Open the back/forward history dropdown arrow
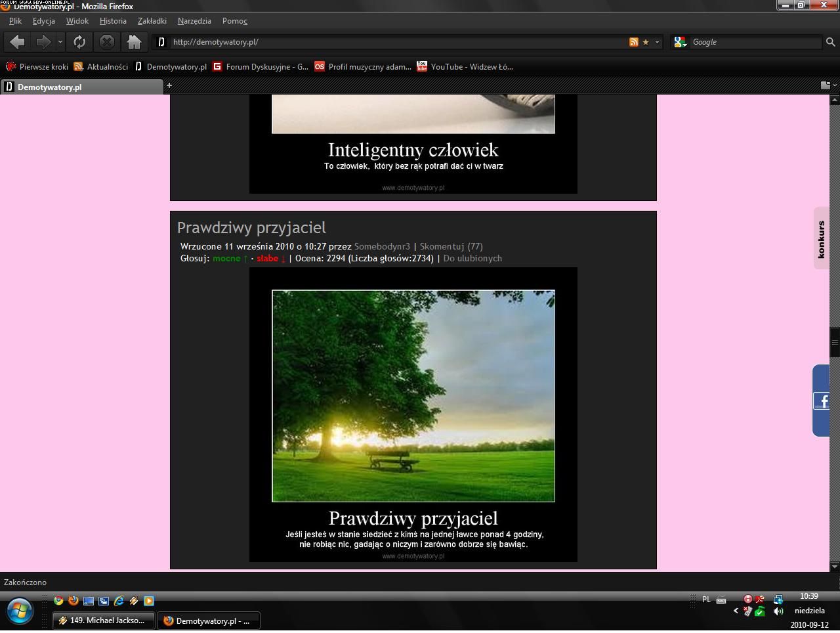Image resolution: width=840 pixels, height=633 pixels. [60, 42]
